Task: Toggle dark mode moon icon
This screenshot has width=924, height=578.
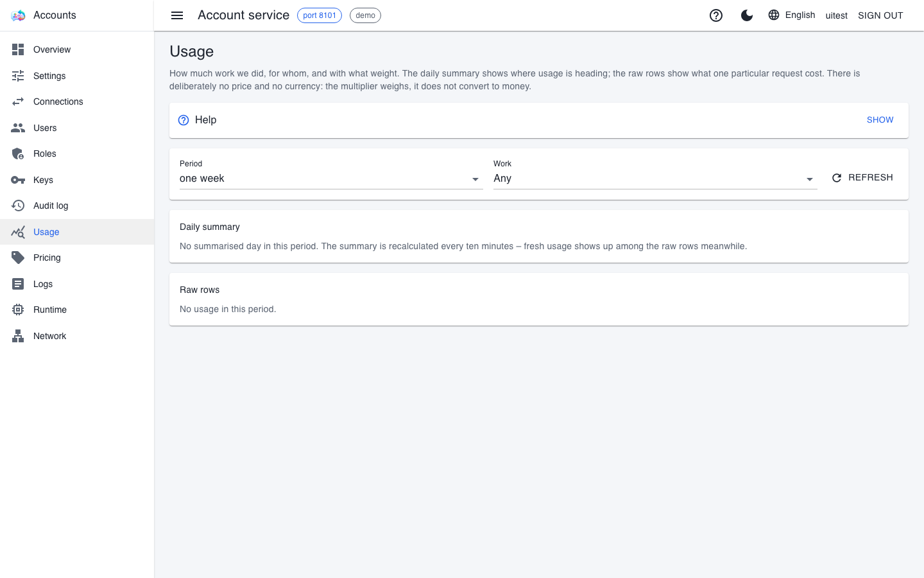Action: [x=747, y=15]
